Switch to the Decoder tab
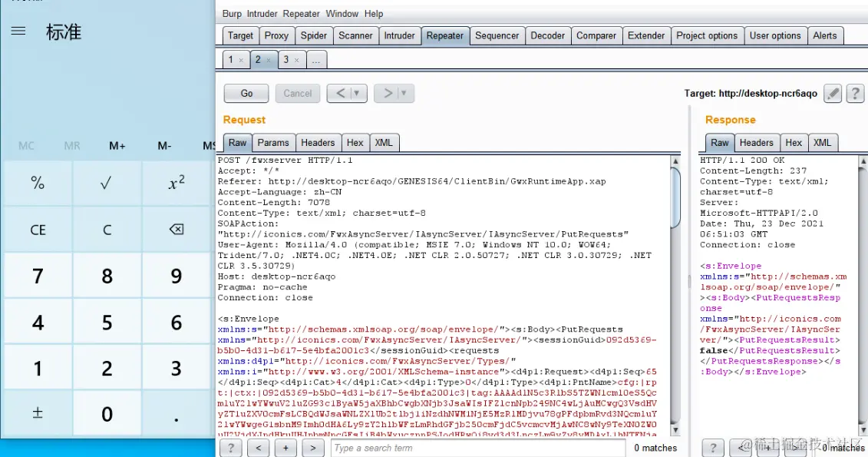 point(547,35)
